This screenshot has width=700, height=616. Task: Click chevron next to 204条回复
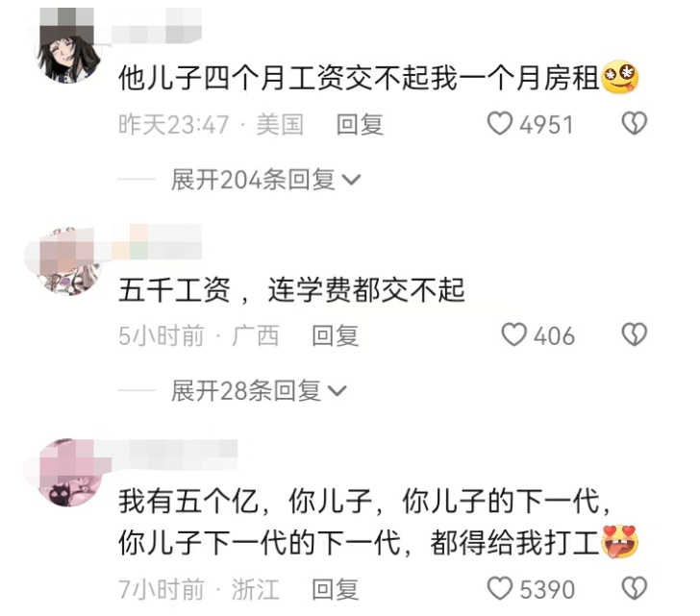click(x=351, y=180)
